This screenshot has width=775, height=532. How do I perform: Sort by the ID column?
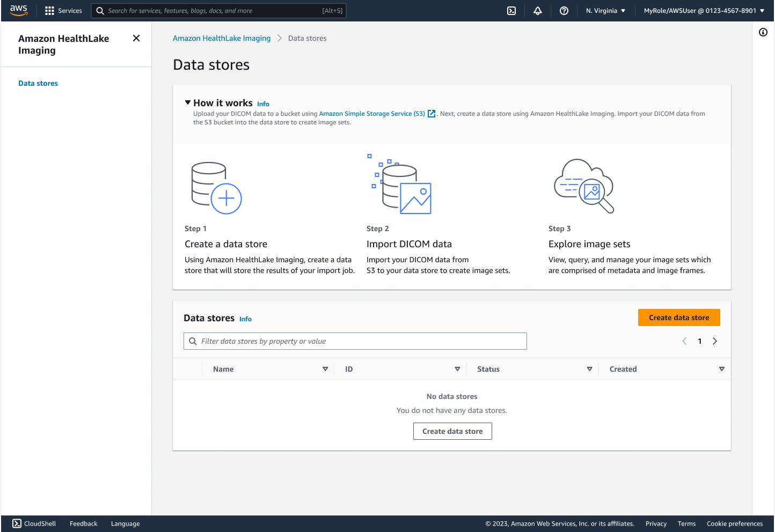coord(457,369)
